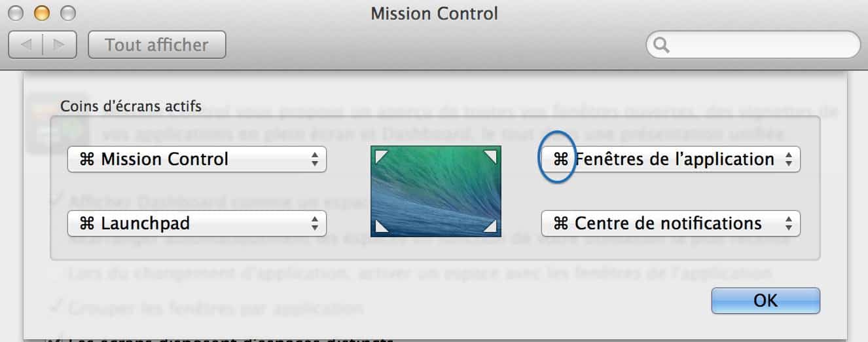Focus the search field
The width and height of the screenshot is (868, 342).
tap(753, 45)
